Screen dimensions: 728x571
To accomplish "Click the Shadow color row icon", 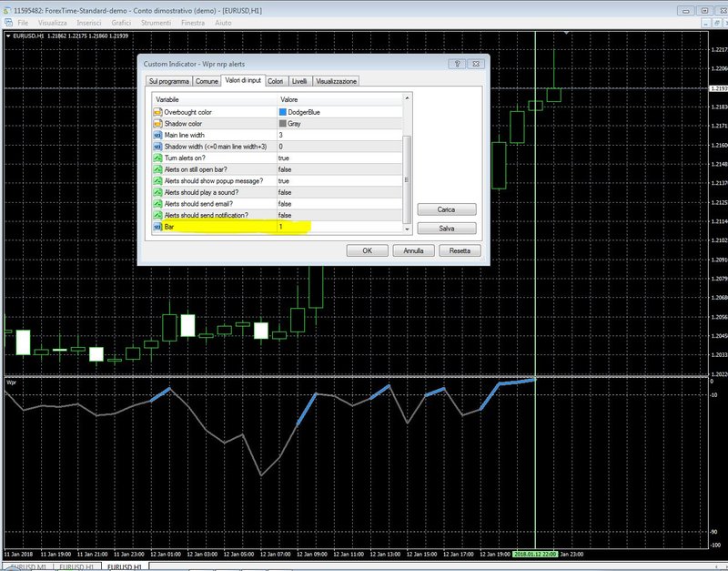I will [157, 123].
